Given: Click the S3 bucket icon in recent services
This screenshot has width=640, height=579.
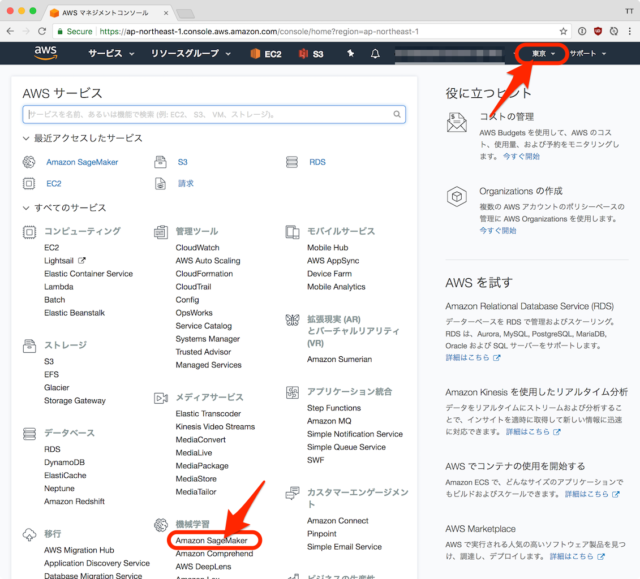Looking at the screenshot, I should [160, 162].
